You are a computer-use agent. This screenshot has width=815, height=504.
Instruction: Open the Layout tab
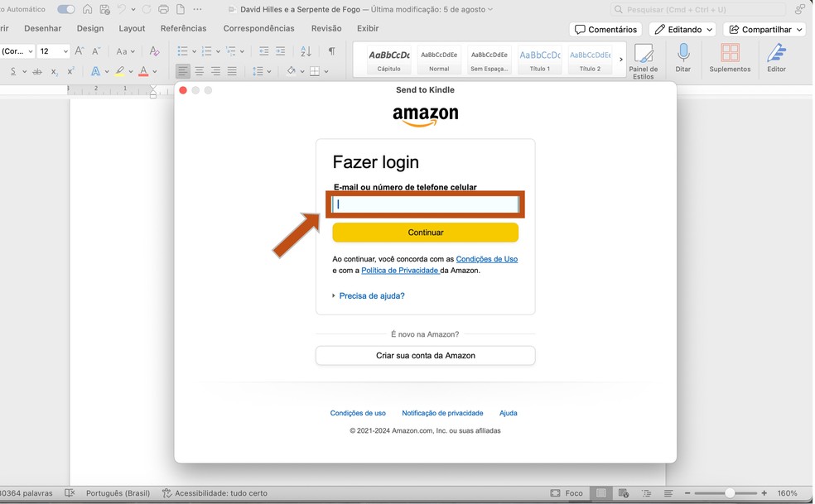coord(132,29)
